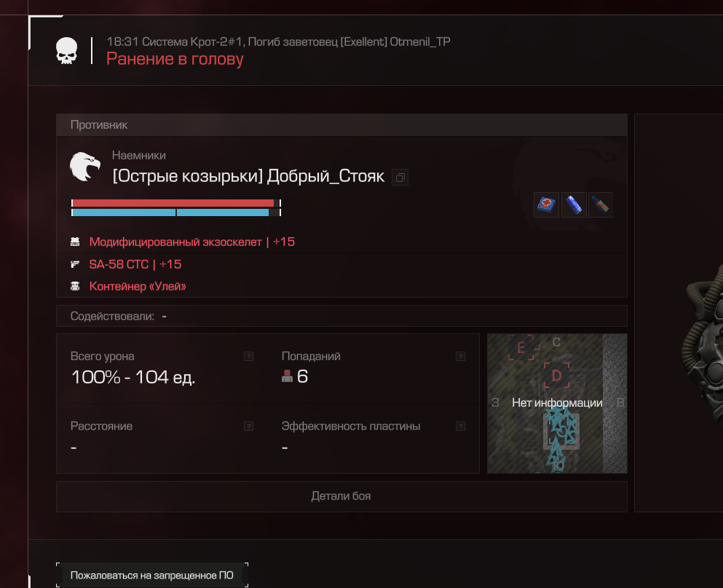
Task: Click the skull death icon
Action: (67, 51)
